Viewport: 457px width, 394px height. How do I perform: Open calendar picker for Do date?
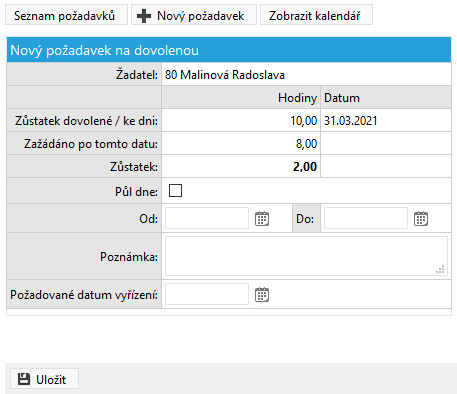coord(421,219)
